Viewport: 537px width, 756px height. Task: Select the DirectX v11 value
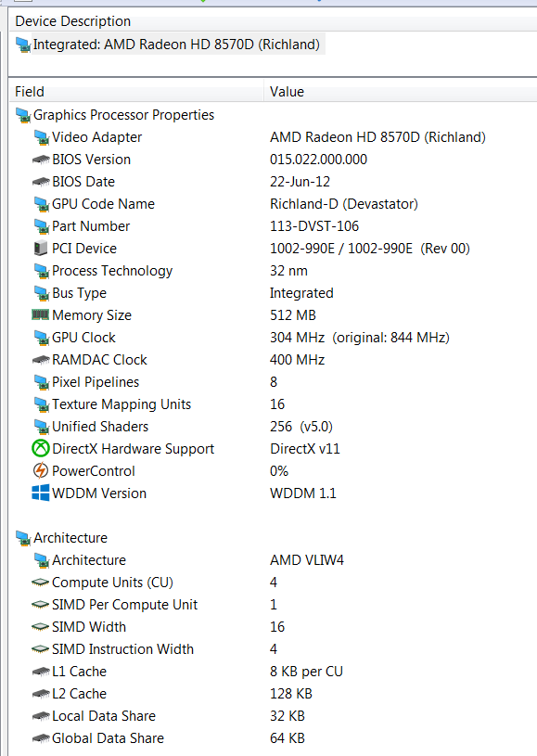click(x=304, y=449)
